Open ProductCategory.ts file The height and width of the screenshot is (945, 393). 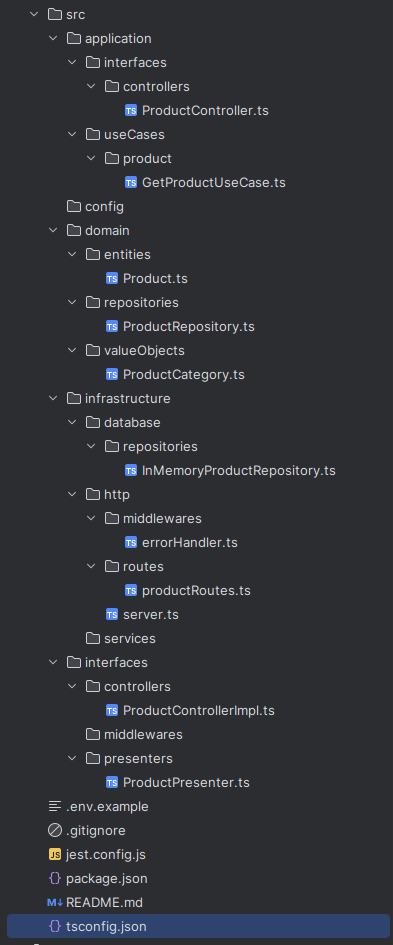183,374
